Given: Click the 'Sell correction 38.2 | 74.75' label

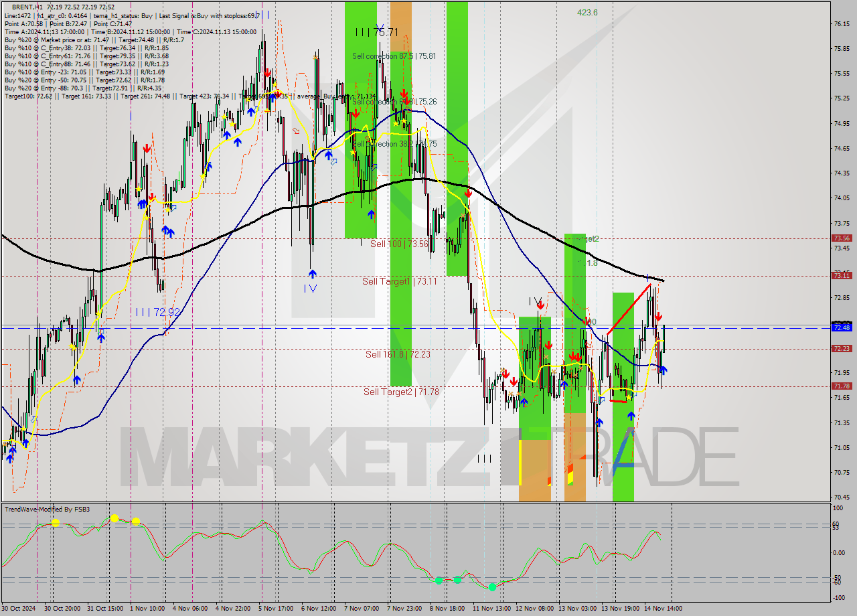Looking at the screenshot, I should [394, 144].
